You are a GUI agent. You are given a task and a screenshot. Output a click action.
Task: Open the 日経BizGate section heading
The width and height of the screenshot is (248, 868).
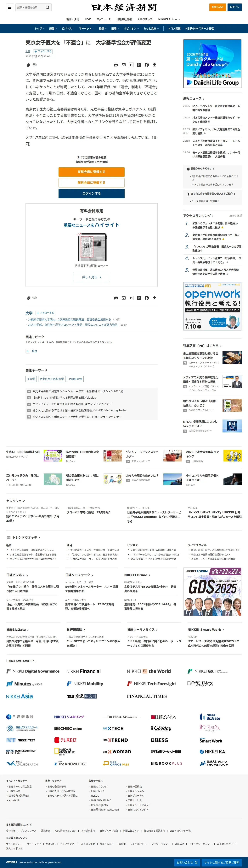coord(17,629)
